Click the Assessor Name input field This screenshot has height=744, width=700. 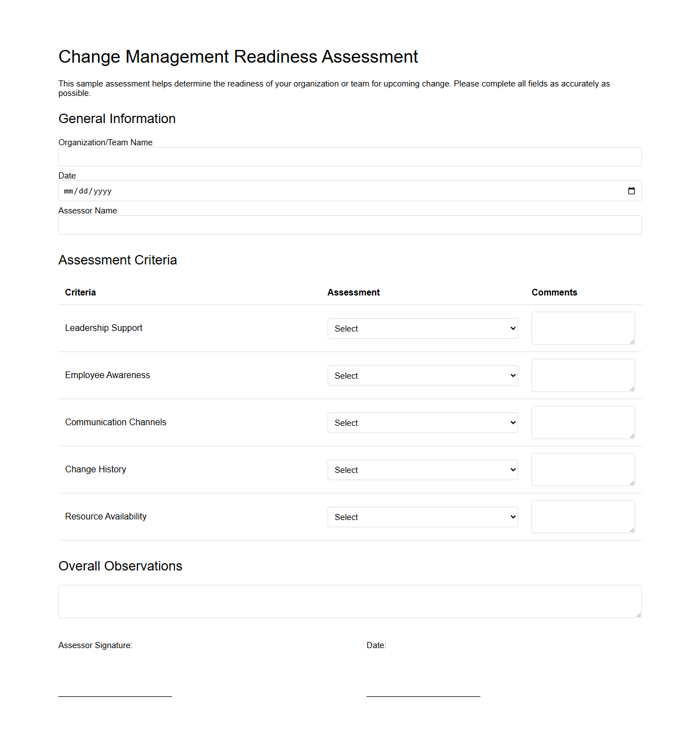pyautogui.click(x=350, y=225)
